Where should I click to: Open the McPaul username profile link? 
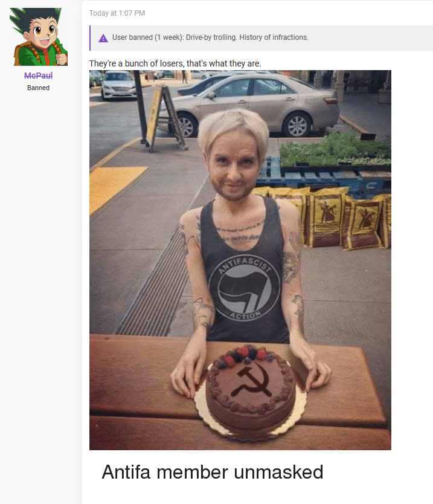pyautogui.click(x=38, y=76)
